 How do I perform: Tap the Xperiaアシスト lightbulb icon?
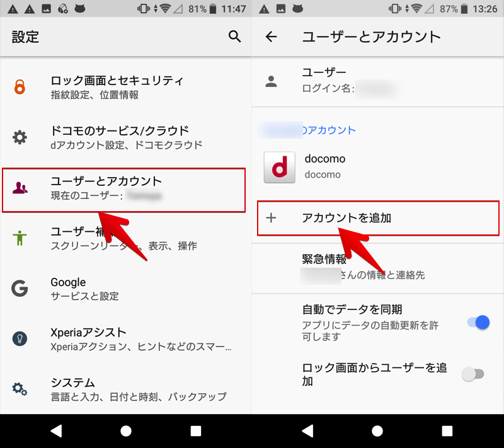(20, 339)
